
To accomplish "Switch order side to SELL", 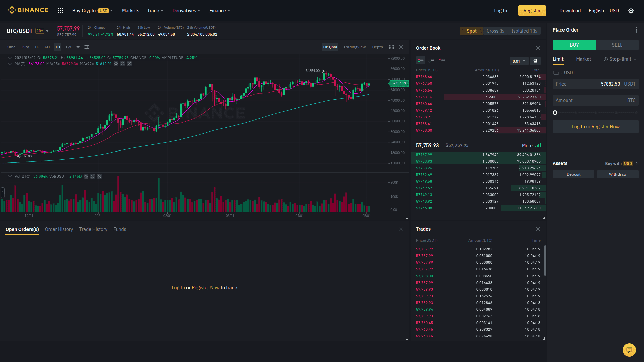I will (617, 45).
